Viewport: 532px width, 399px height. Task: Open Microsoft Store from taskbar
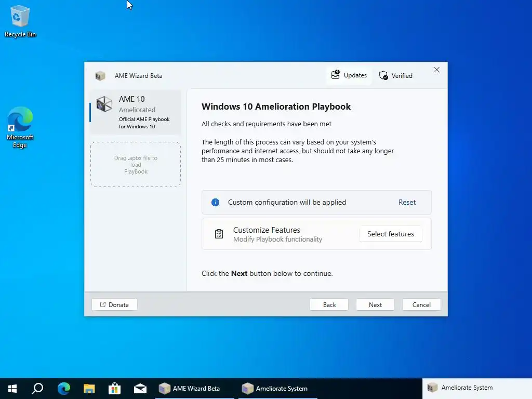coord(114,389)
